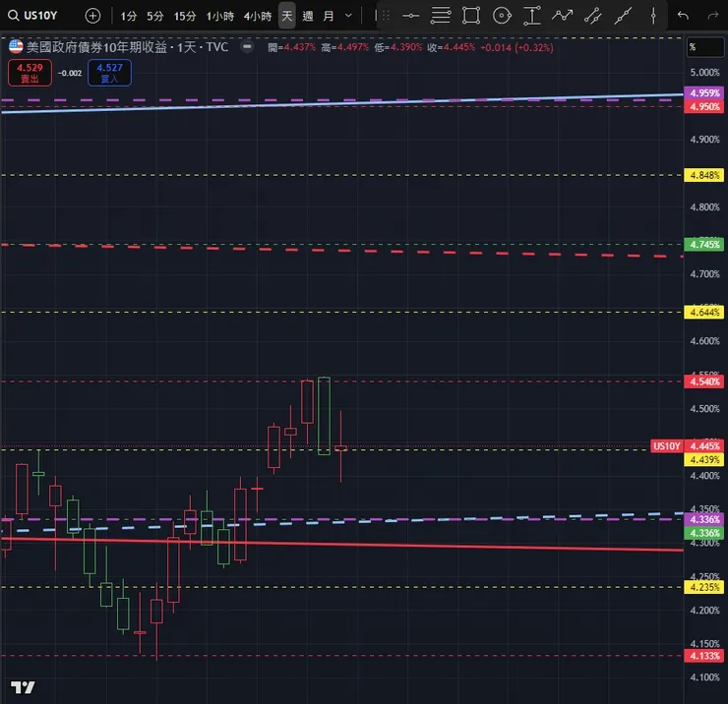Viewport: 728px width, 704px height.
Task: Switch to 5分 timeframe
Action: tap(155, 17)
